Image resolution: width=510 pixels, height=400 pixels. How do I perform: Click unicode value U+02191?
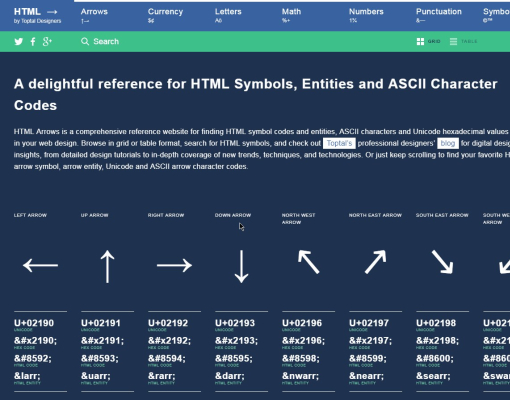coord(101,323)
